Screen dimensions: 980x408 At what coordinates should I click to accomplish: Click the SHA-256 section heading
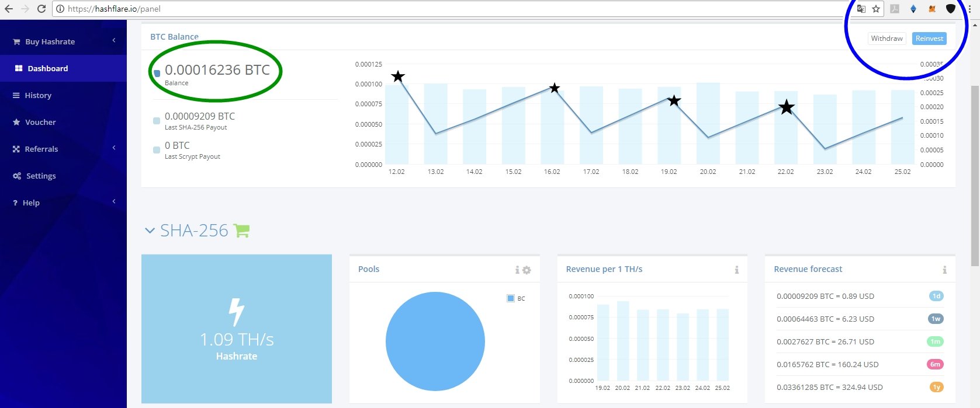click(194, 231)
